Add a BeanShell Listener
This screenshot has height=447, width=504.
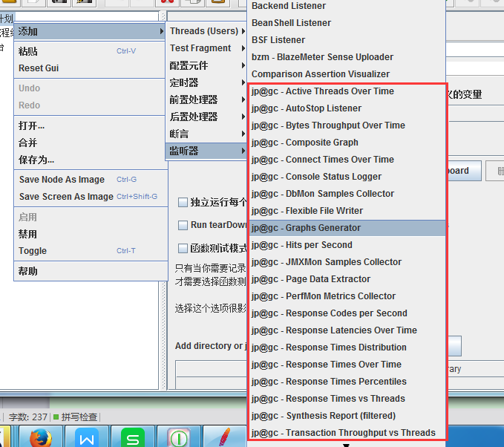tap(347, 23)
